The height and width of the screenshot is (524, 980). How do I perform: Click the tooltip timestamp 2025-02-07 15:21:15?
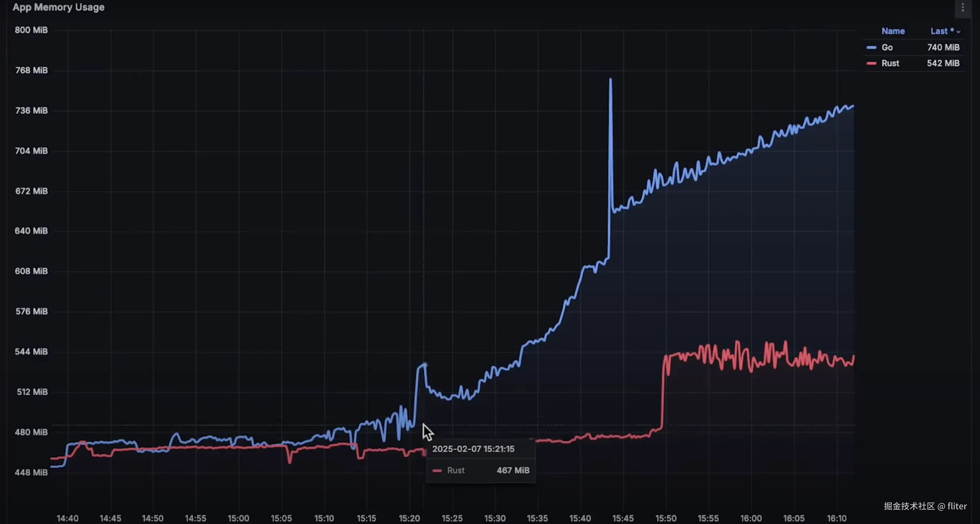tap(473, 449)
